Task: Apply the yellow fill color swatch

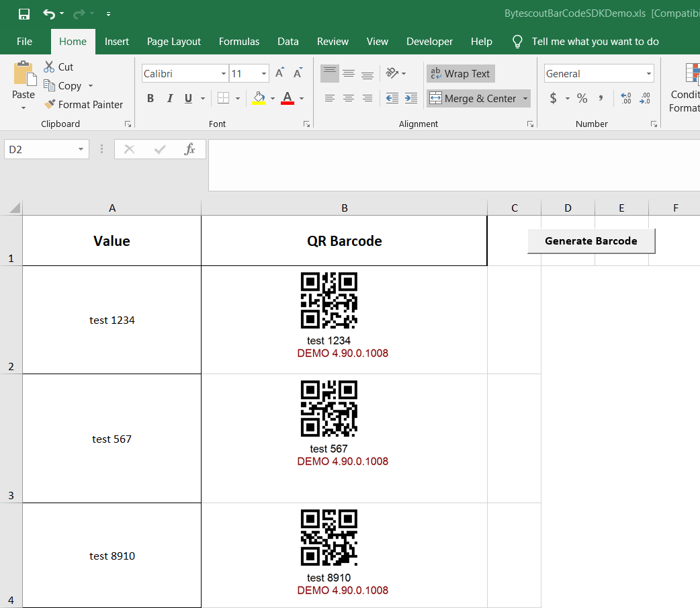Action: (259, 99)
